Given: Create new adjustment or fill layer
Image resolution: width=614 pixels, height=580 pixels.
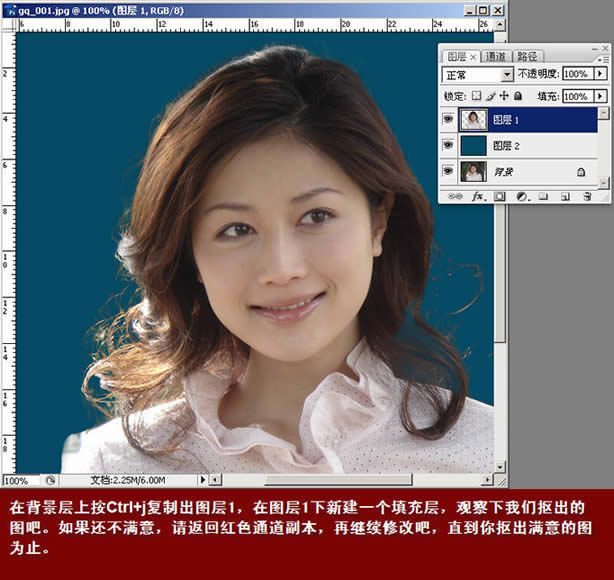Looking at the screenshot, I should 521,197.
